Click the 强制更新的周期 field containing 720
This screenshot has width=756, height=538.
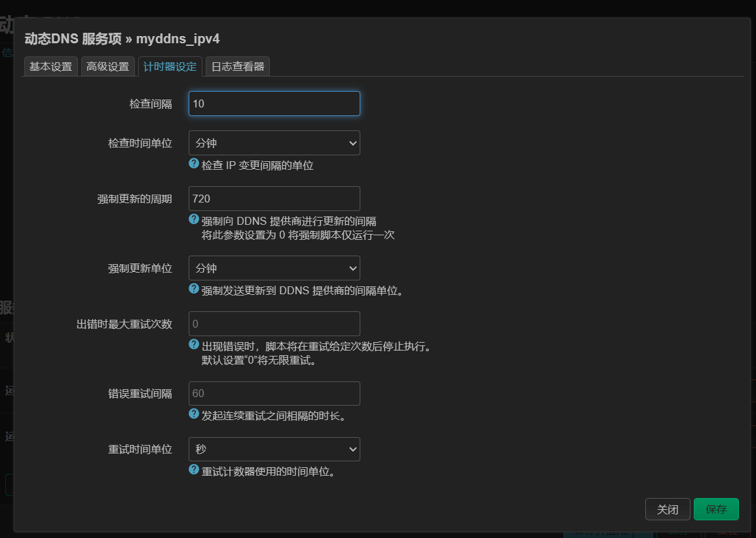coord(274,199)
